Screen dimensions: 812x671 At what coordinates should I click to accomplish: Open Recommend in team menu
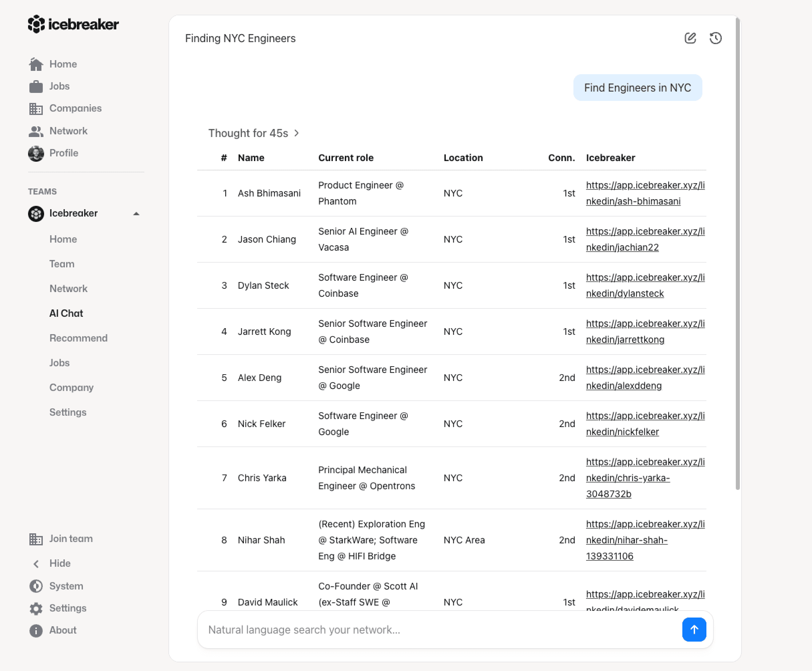79,338
